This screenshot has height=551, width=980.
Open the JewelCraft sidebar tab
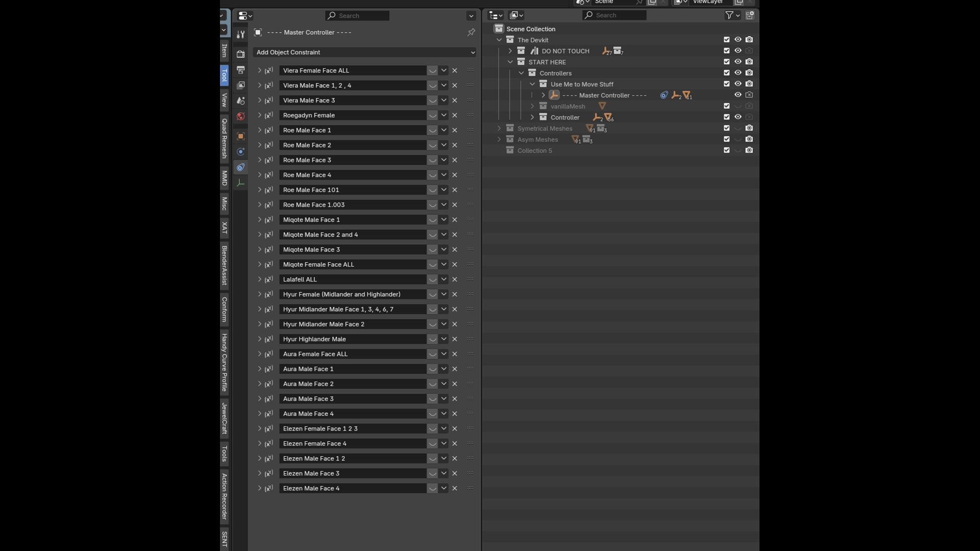(224, 418)
